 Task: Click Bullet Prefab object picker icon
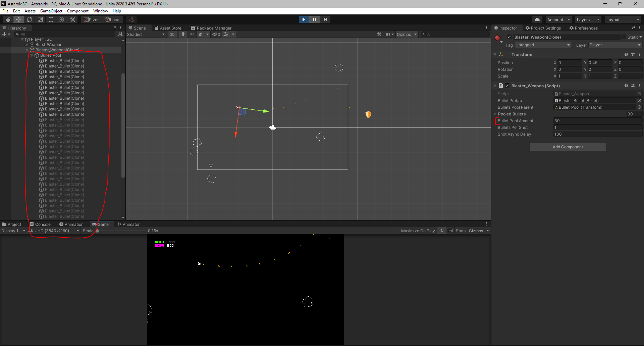coord(639,100)
